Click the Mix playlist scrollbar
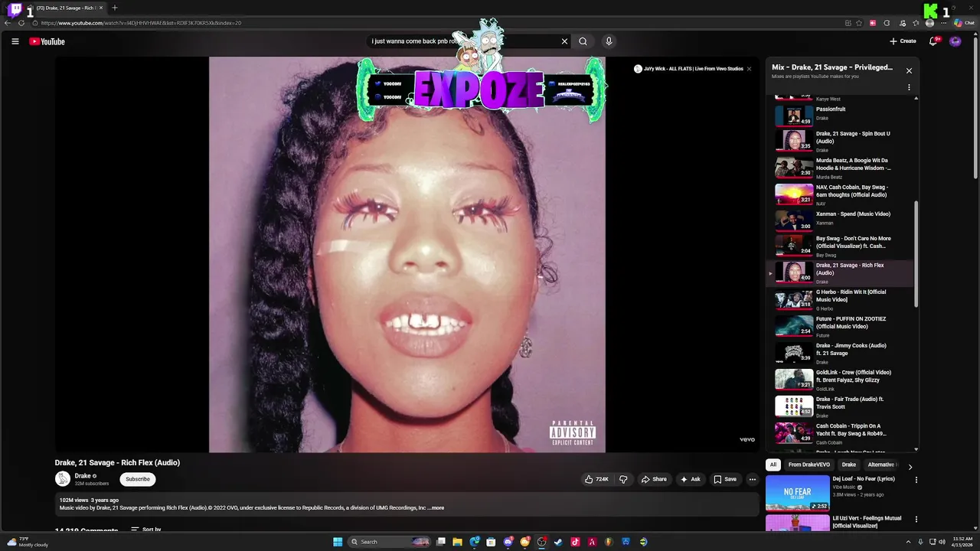 pos(916,254)
